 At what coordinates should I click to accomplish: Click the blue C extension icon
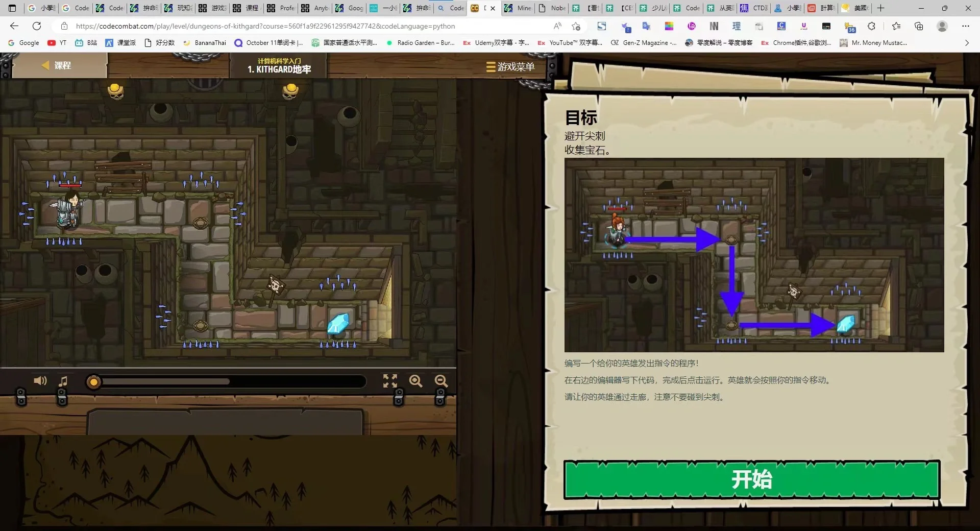781,26
